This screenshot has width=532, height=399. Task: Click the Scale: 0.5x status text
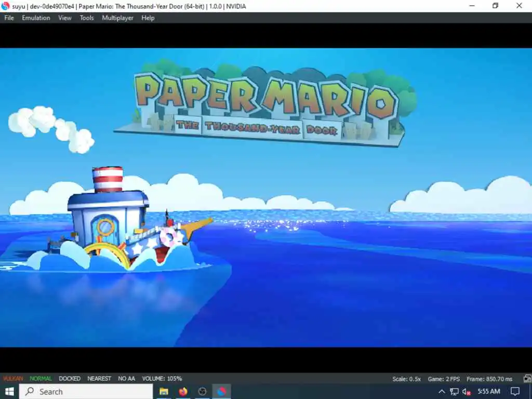coord(406,379)
